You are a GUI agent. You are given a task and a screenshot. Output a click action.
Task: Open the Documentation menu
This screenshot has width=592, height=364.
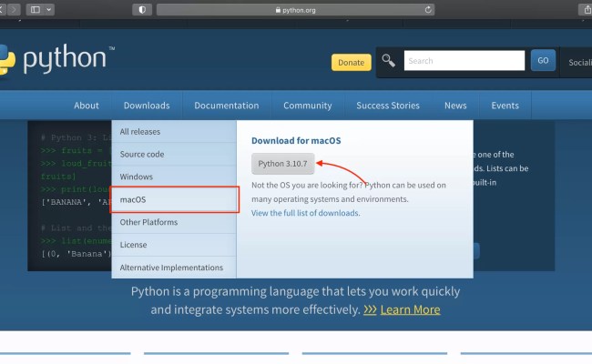coord(227,106)
